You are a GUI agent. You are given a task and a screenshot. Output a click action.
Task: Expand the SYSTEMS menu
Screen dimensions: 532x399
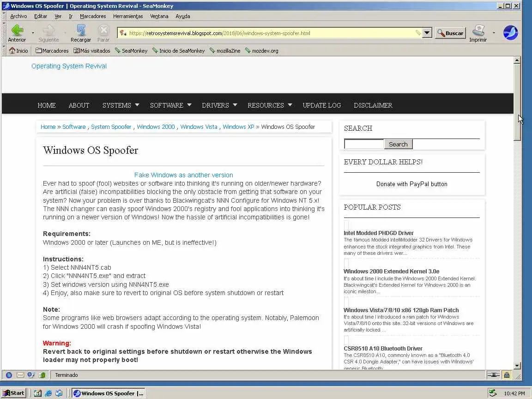point(121,105)
